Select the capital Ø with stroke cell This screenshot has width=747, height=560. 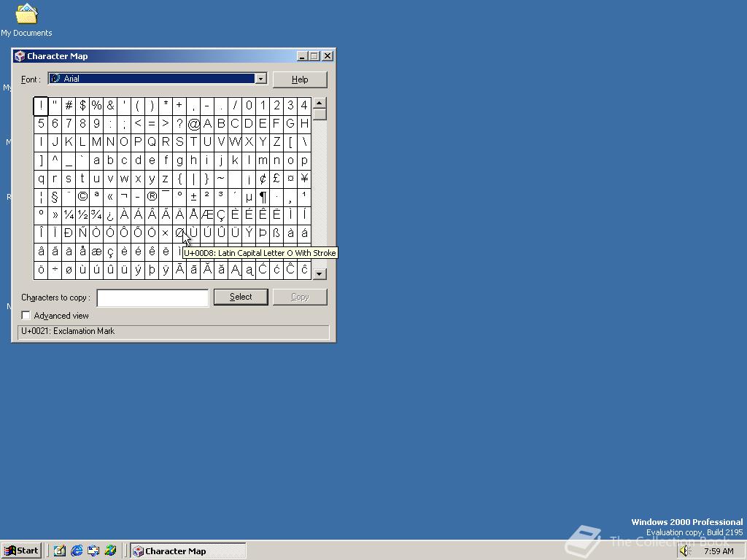click(179, 233)
